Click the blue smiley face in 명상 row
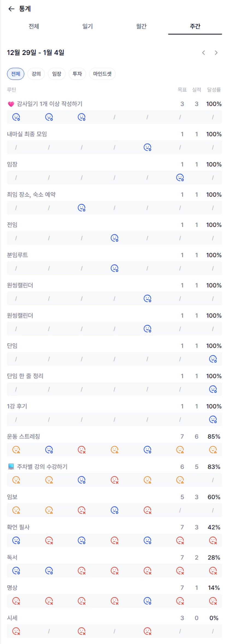The width and height of the screenshot is (226, 644). point(147,601)
